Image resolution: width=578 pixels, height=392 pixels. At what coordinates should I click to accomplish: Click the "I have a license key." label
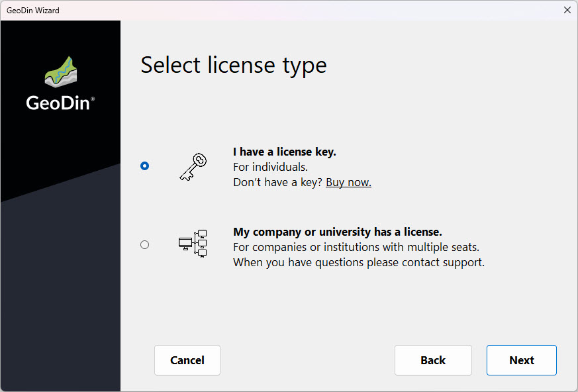[285, 152]
